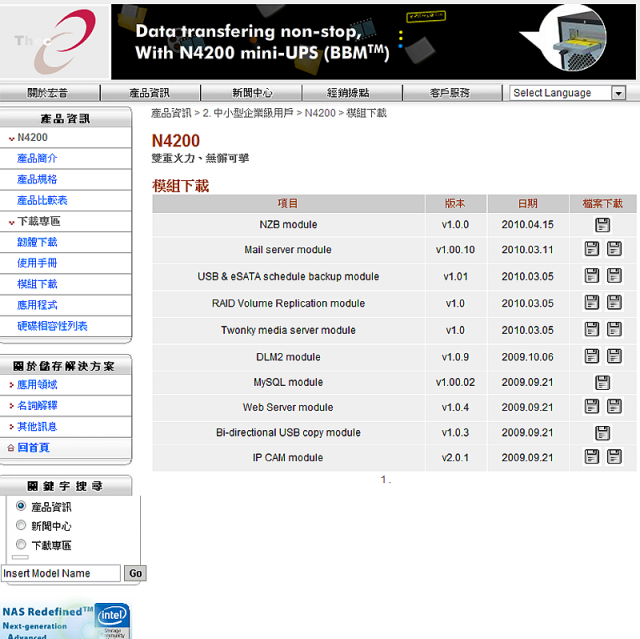Download the MySQL module file
This screenshot has width=640, height=639.
click(602, 382)
